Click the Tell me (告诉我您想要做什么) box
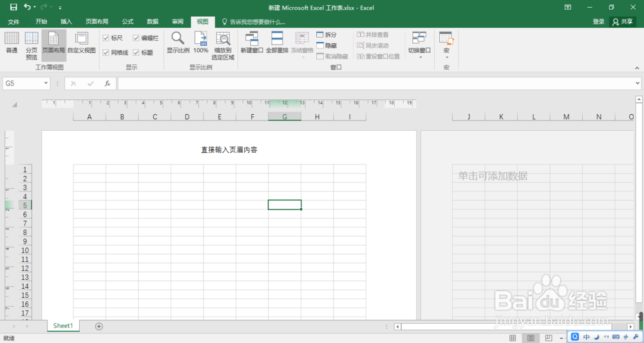The image size is (644, 343). point(253,22)
